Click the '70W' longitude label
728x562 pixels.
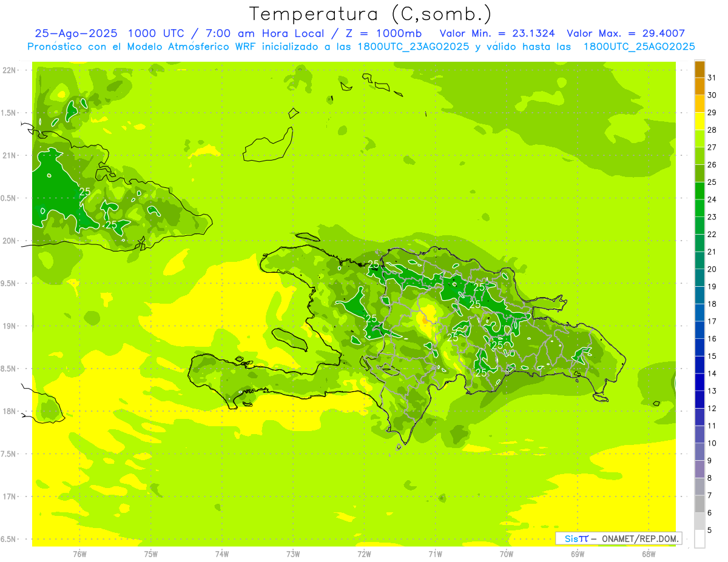507,554
